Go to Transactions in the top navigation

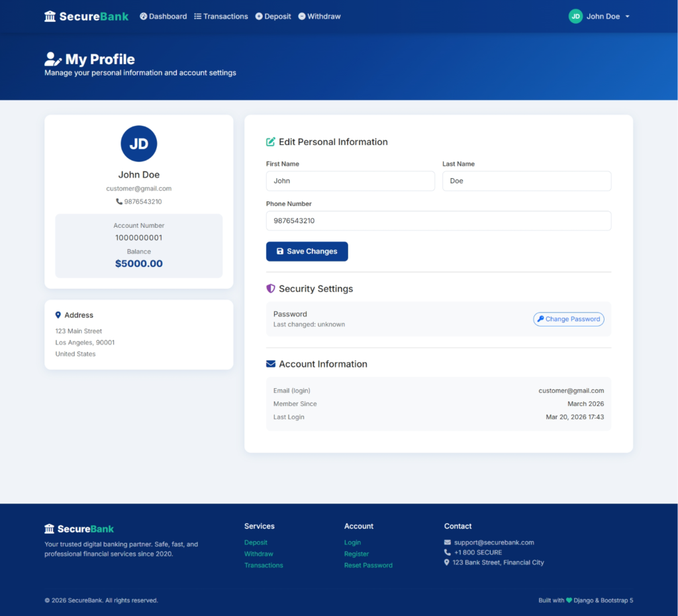[x=221, y=17]
